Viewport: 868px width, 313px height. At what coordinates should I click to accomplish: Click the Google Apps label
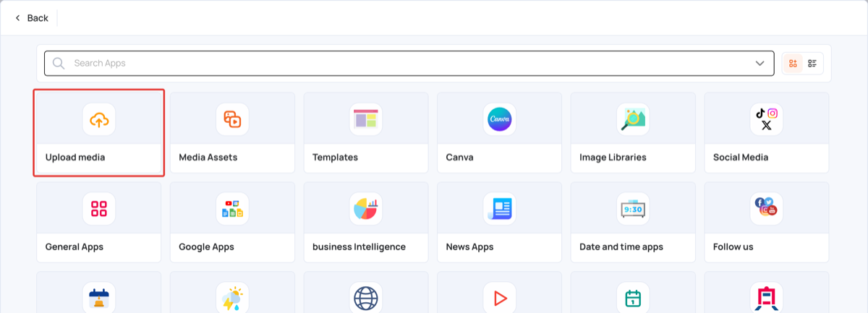click(x=206, y=246)
